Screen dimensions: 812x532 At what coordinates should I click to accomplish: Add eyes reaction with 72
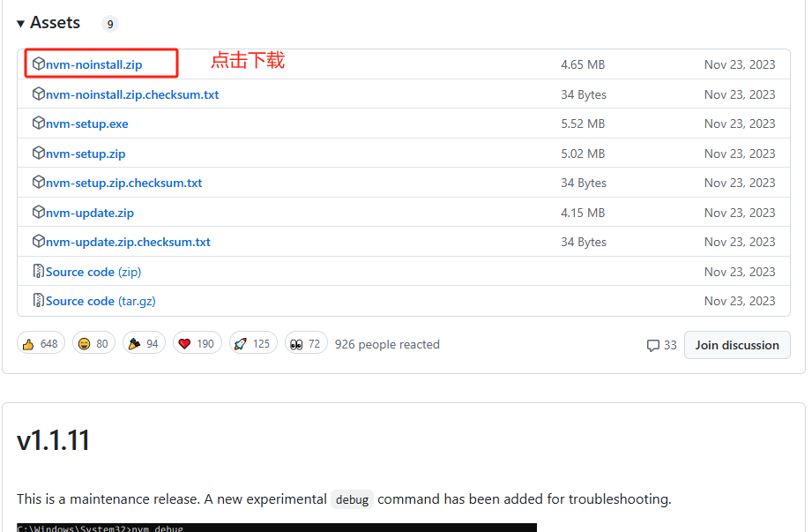click(x=306, y=343)
